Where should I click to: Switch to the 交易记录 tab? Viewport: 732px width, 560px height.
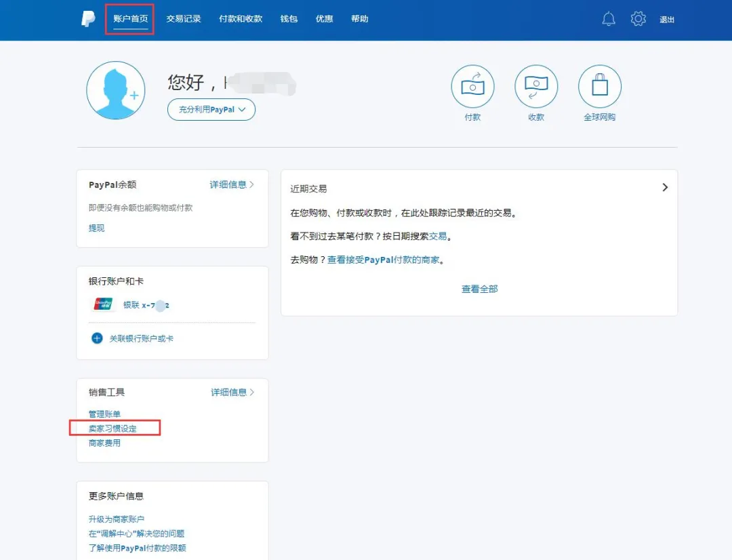click(184, 19)
